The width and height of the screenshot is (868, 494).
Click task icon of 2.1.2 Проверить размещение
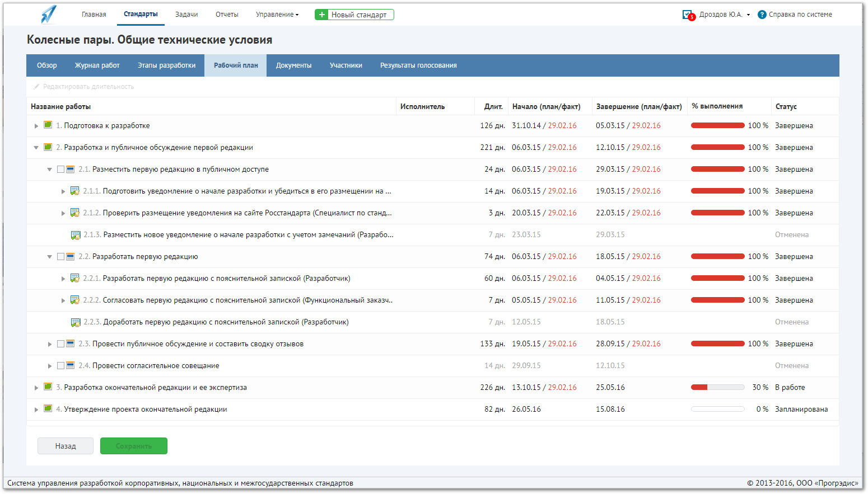coord(74,213)
